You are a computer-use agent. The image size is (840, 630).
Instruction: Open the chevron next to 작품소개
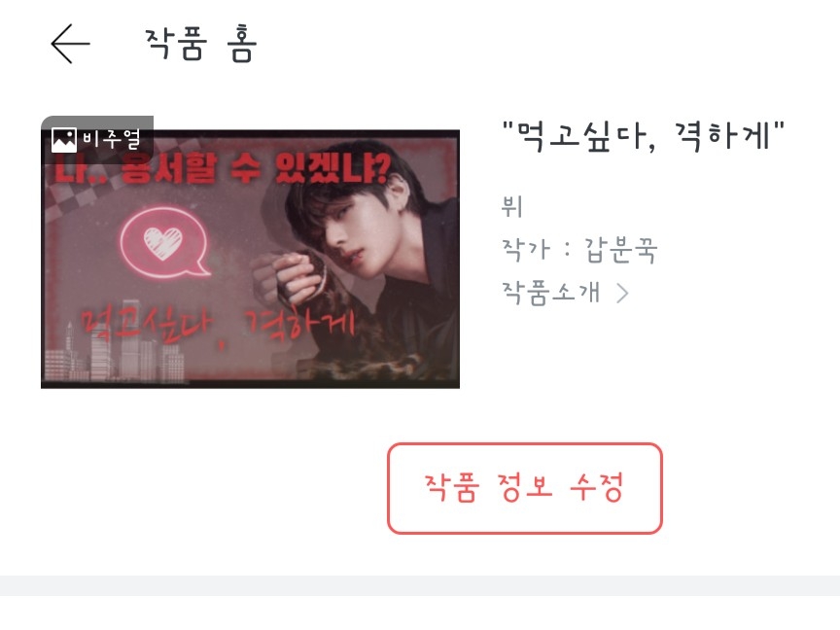pyautogui.click(x=622, y=294)
